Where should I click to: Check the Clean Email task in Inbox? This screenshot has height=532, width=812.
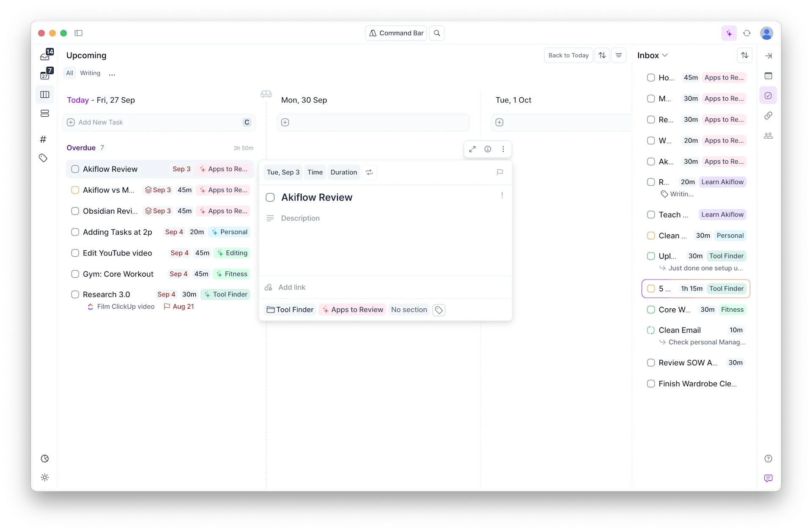(x=651, y=330)
